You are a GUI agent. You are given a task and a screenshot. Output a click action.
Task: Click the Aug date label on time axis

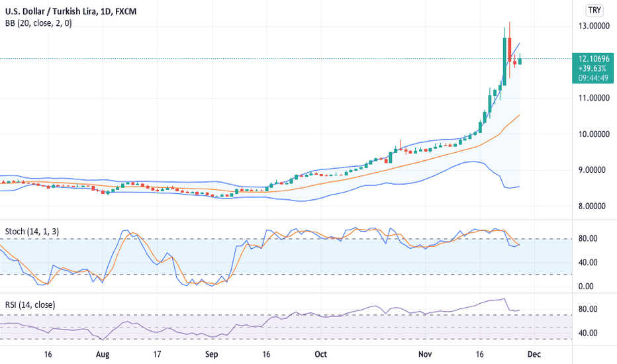tap(103, 354)
